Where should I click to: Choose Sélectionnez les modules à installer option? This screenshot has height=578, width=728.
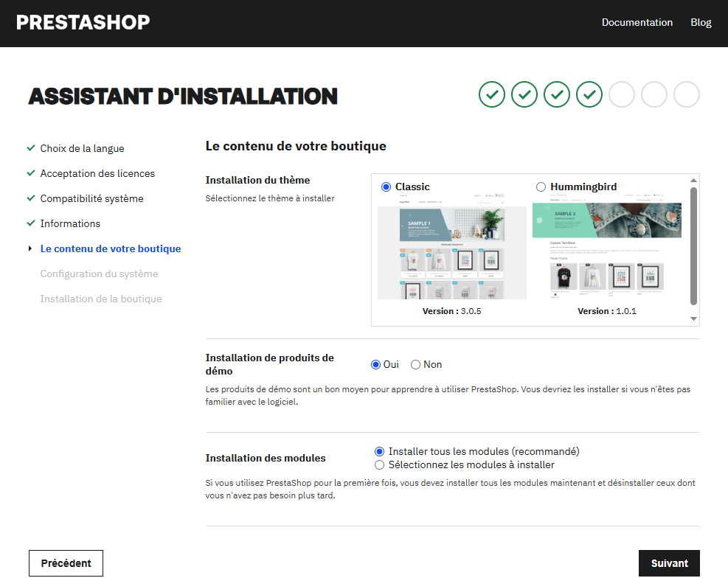pos(380,465)
